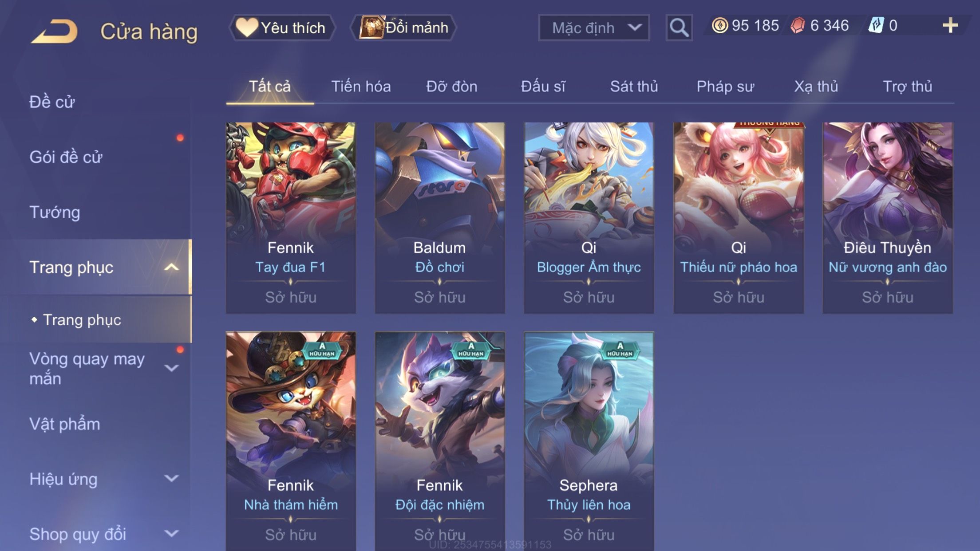Open Tướng in the sidebar
Image resolution: width=980 pixels, height=551 pixels.
pyautogui.click(x=55, y=212)
